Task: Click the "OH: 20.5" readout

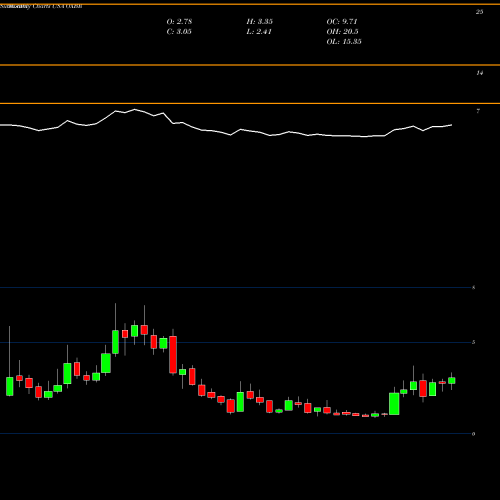Action: click(x=342, y=32)
